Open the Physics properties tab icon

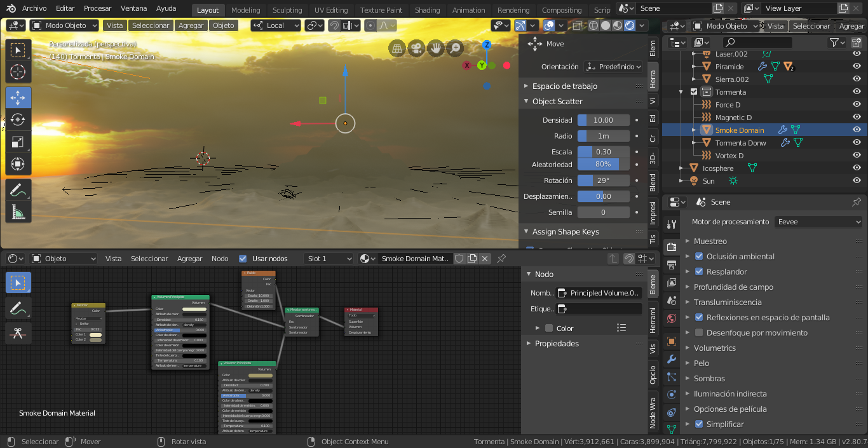[x=672, y=395]
